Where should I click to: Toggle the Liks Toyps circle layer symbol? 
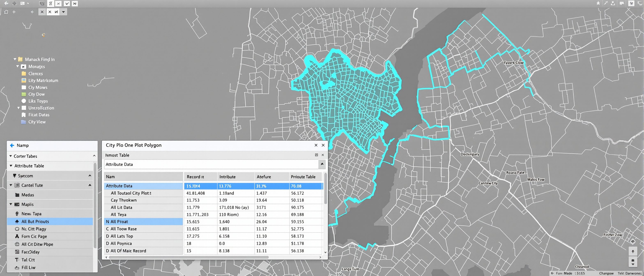pyautogui.click(x=24, y=101)
